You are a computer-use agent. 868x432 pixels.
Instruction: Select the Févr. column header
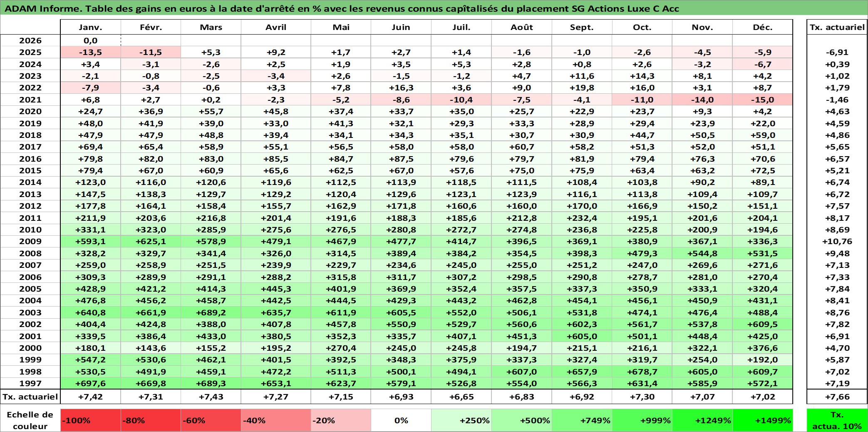pyautogui.click(x=151, y=27)
